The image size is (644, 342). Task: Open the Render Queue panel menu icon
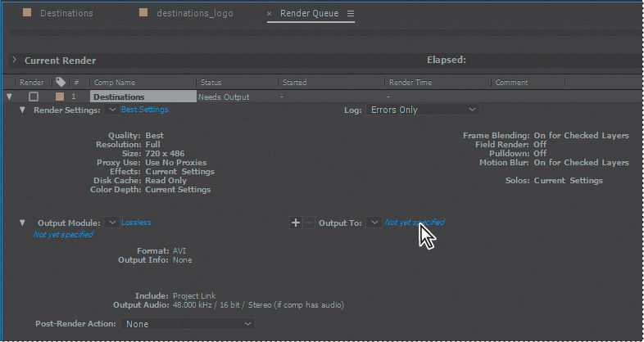pos(351,14)
